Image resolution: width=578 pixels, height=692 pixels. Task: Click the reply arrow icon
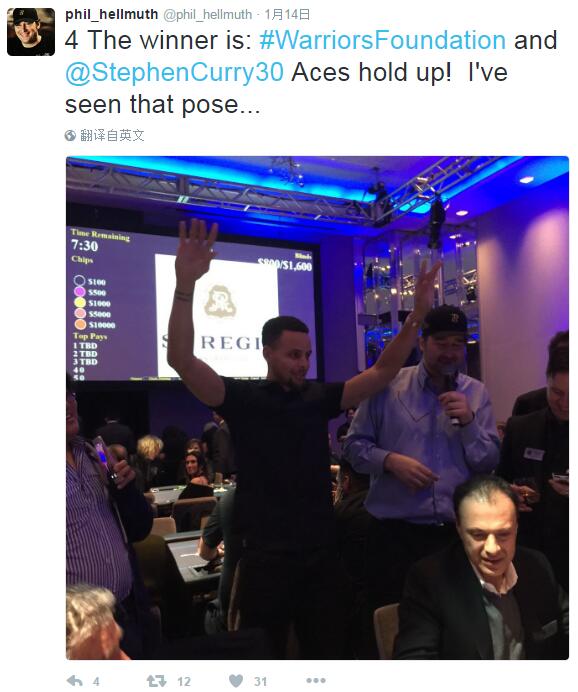pyautogui.click(x=74, y=681)
